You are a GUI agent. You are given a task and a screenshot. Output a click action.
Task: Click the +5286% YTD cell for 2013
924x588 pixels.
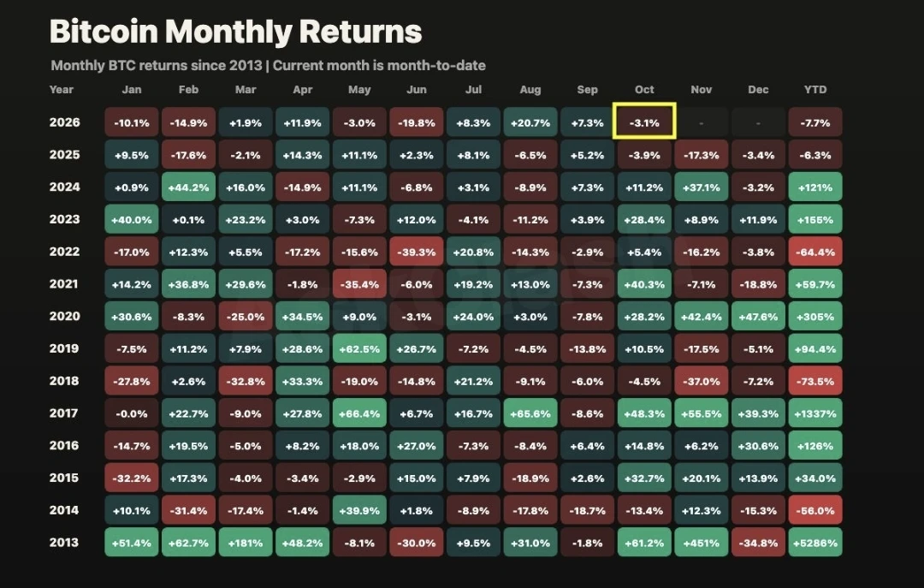[815, 543]
